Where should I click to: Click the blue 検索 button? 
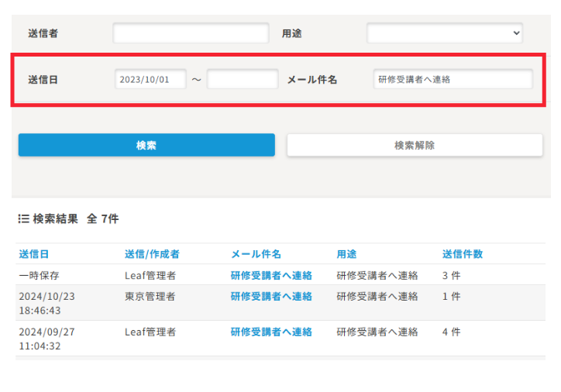pos(146,145)
